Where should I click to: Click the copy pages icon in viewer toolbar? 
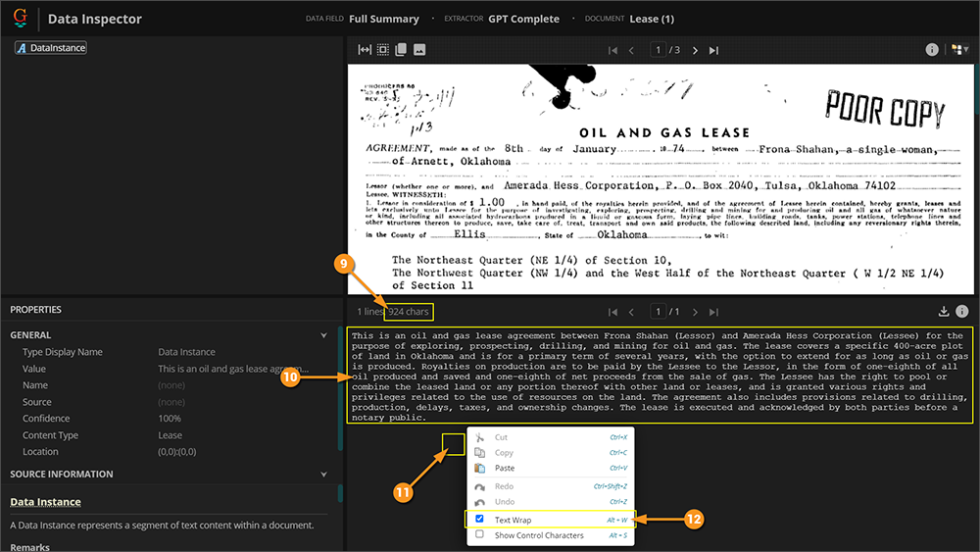[401, 49]
